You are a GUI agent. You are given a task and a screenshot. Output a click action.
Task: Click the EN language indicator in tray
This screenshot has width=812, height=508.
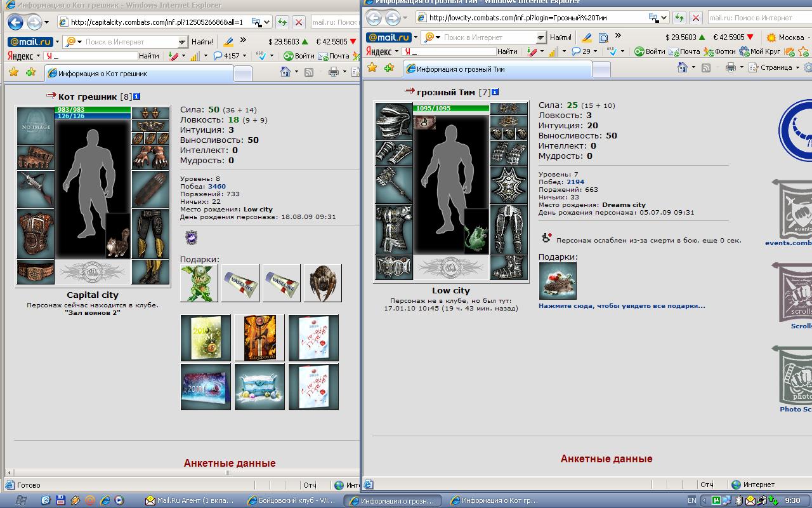pos(691,500)
